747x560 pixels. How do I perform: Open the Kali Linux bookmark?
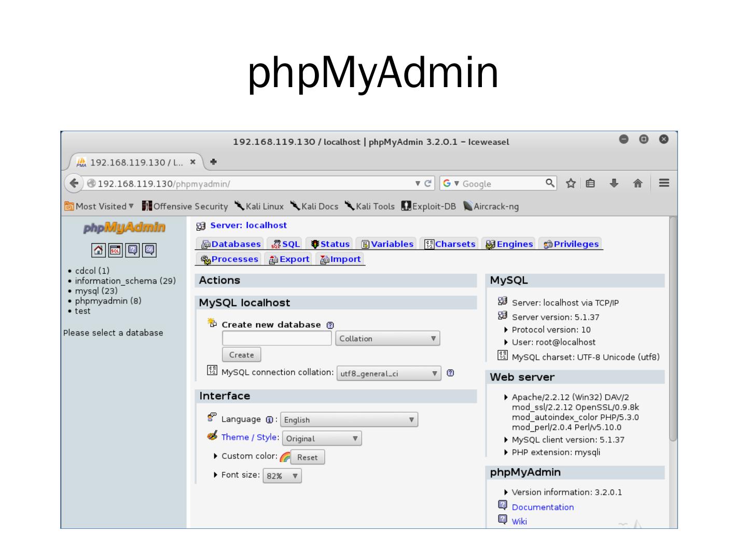pos(259,206)
